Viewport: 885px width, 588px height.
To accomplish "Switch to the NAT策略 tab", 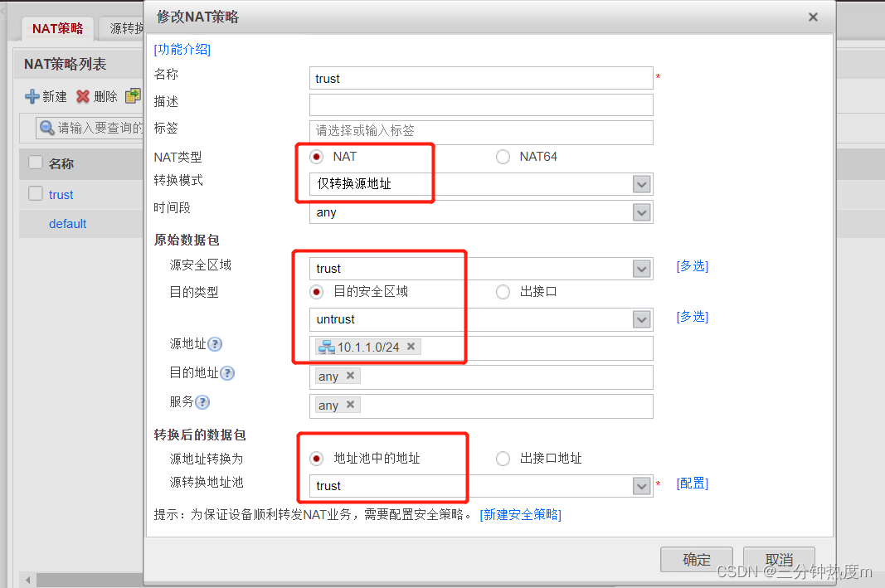I will tap(57, 29).
